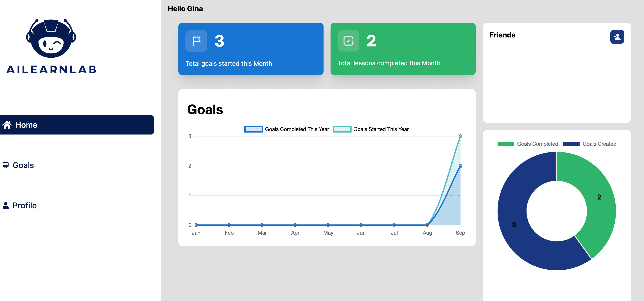Click the Aug data point on chart
The height and width of the screenshot is (301, 644).
pos(427,225)
